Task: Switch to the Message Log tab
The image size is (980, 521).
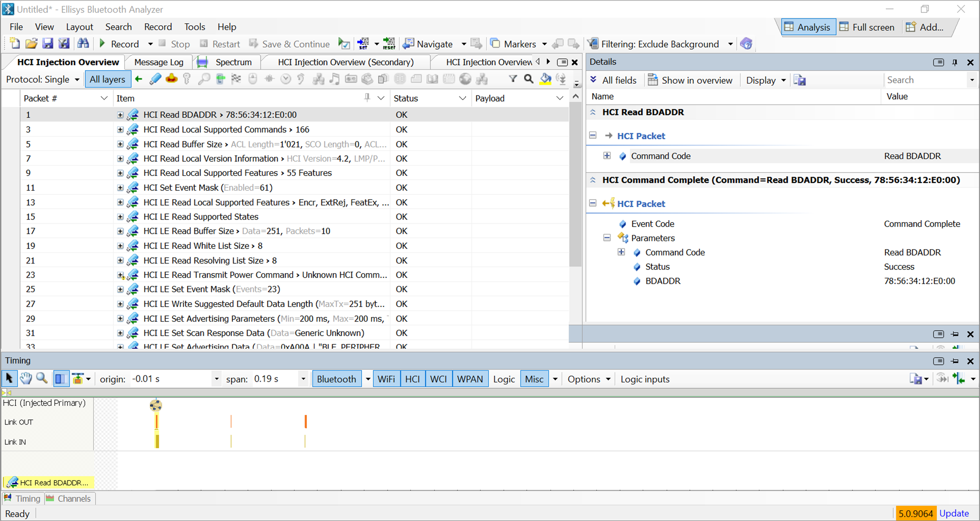Action: (159, 62)
